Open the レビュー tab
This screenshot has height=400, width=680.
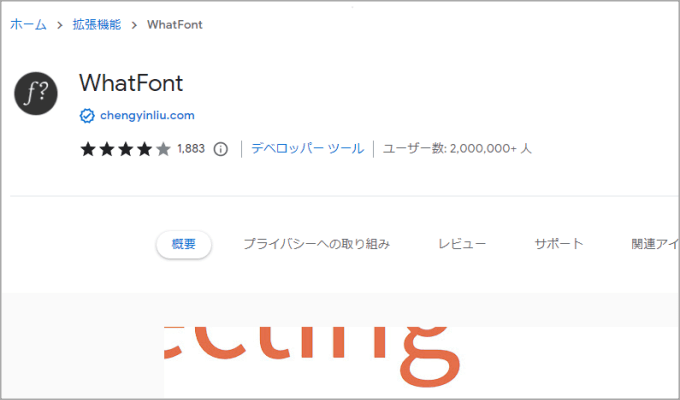click(462, 244)
